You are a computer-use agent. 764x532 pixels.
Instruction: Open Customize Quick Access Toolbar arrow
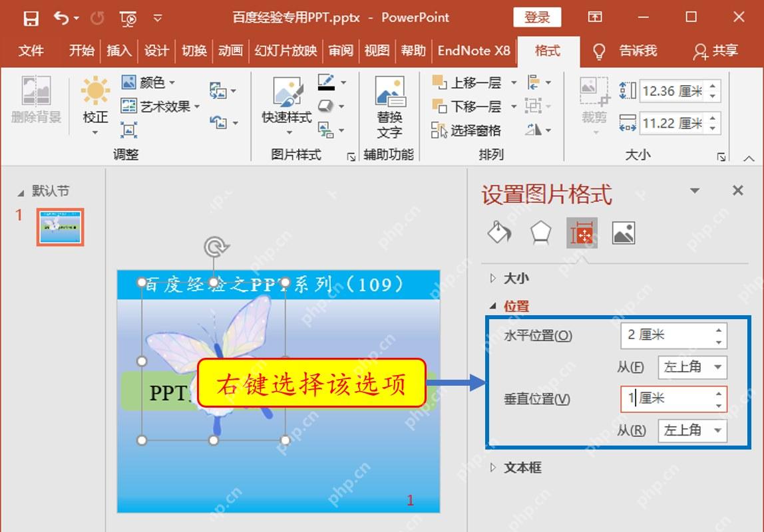point(157,19)
